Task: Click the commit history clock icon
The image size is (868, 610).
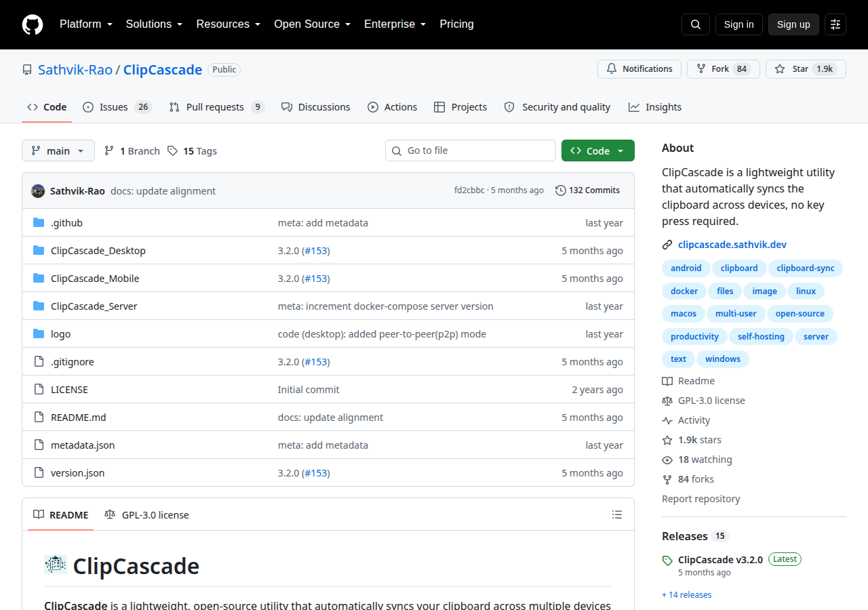Action: pos(561,190)
